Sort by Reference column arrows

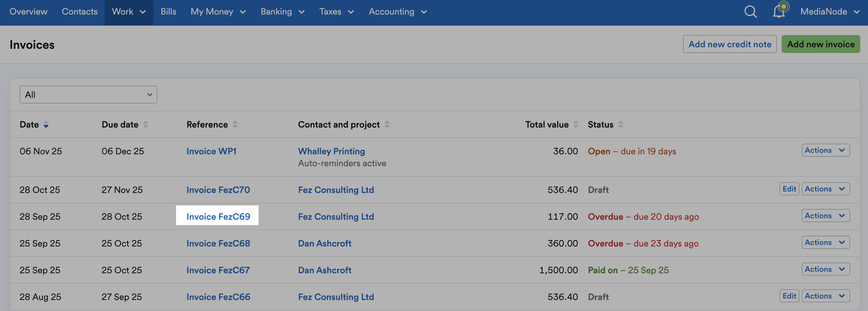tap(235, 125)
